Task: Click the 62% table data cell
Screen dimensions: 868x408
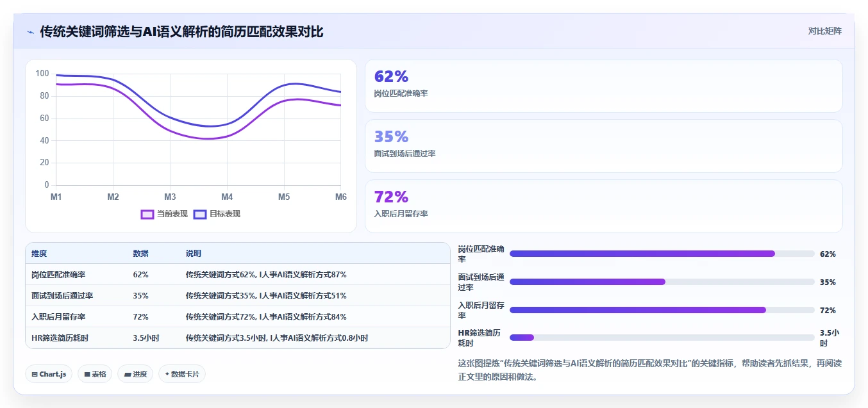Action: pos(140,275)
